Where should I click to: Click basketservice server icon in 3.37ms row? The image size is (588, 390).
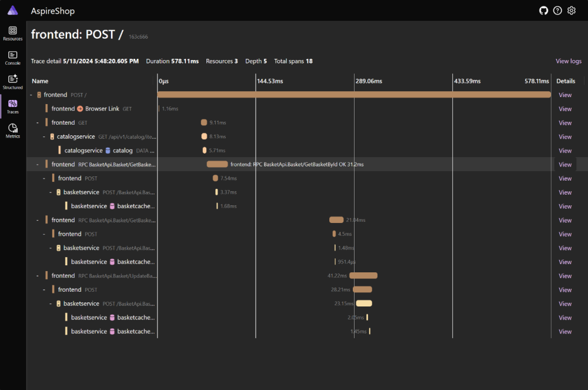[58, 192]
